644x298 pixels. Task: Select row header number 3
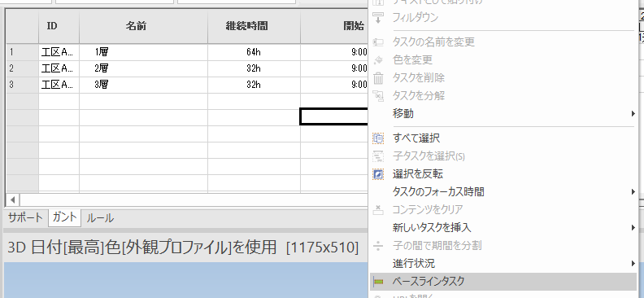pyautogui.click(x=22, y=85)
